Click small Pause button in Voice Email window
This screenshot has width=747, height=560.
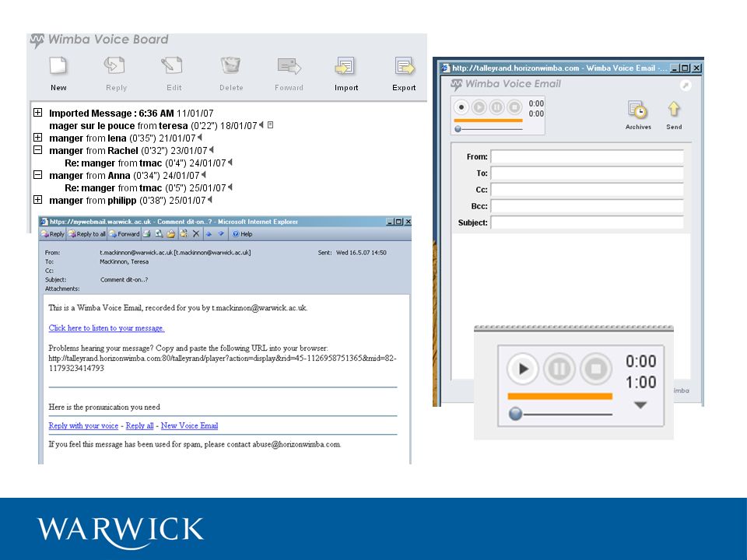496,107
